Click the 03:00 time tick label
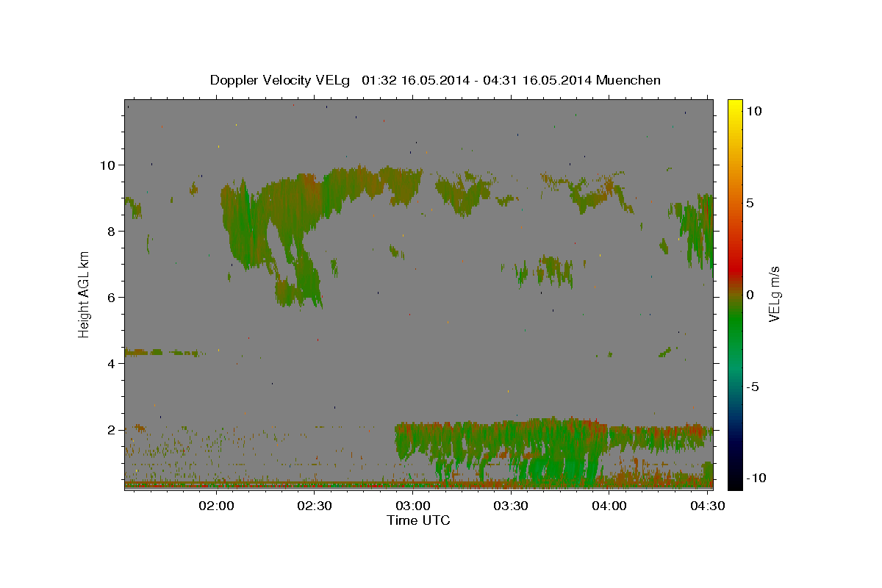The width and height of the screenshot is (882, 588). click(413, 506)
